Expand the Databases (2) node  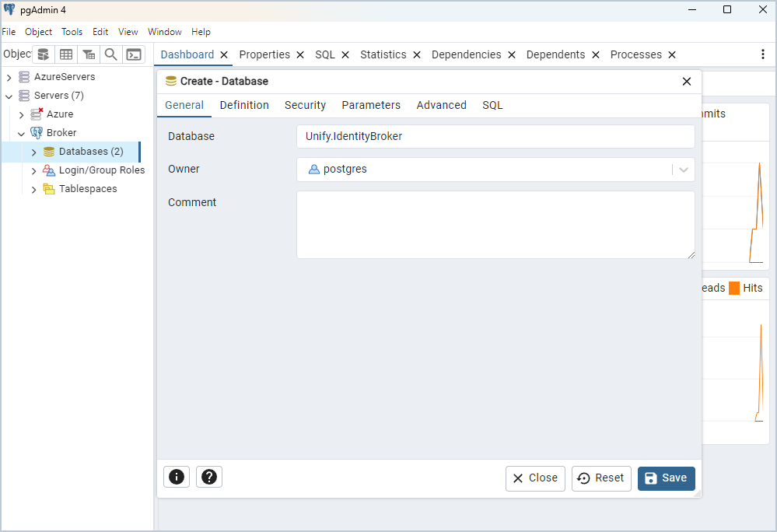pyautogui.click(x=33, y=152)
